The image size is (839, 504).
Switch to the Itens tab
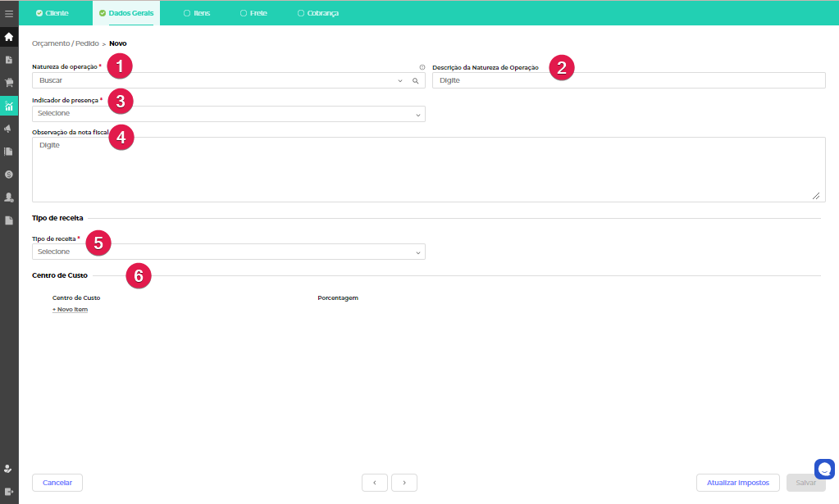(197, 13)
